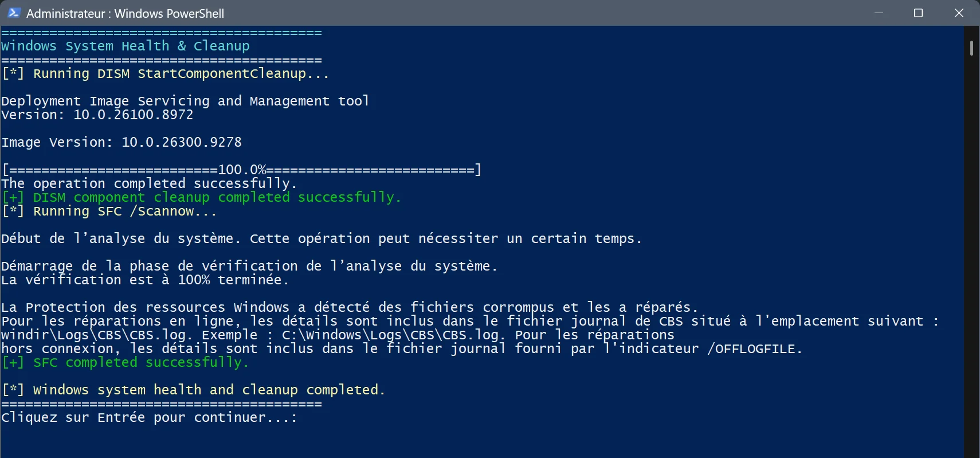Click the empty scrollbar track below thumb
This screenshot has height=458, width=980.
point(971,258)
